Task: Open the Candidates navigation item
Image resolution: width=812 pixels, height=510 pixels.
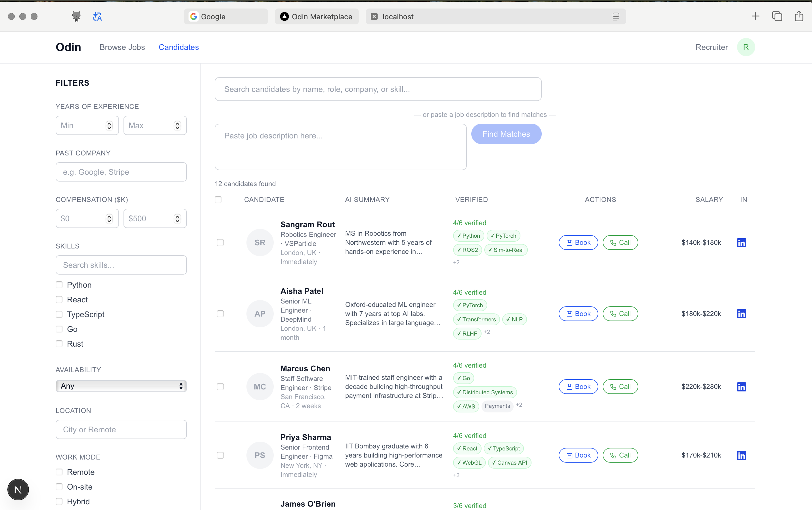Action: [x=179, y=47]
